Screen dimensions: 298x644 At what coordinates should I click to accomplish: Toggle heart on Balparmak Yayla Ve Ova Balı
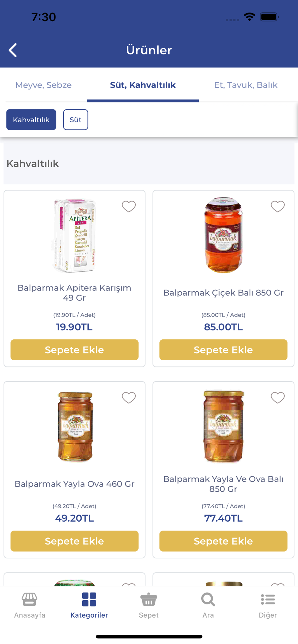pyautogui.click(x=278, y=398)
